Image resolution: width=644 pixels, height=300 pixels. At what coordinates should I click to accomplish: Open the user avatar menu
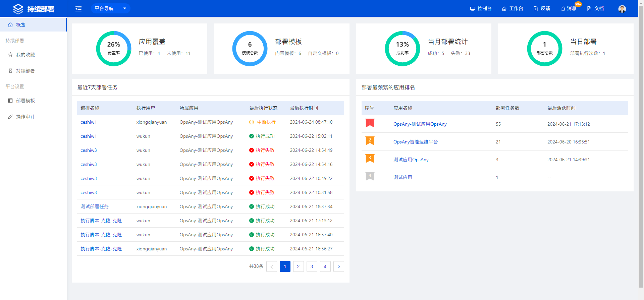pos(622,9)
